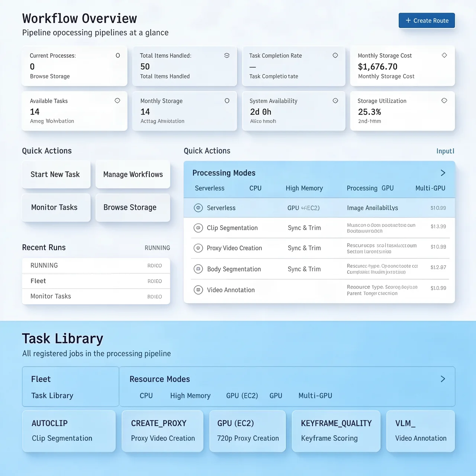Click the diamond icon on Monthly Storage Cost card

[444, 55]
